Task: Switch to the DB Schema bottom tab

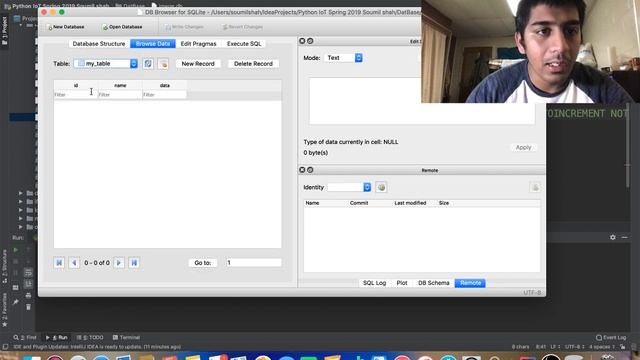Action: (433, 283)
